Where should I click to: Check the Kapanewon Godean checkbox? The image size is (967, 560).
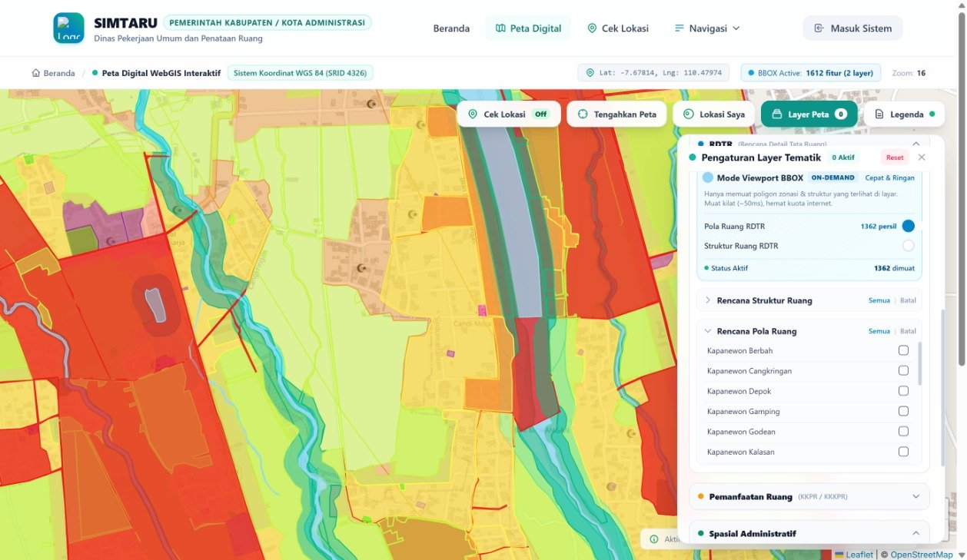click(903, 431)
